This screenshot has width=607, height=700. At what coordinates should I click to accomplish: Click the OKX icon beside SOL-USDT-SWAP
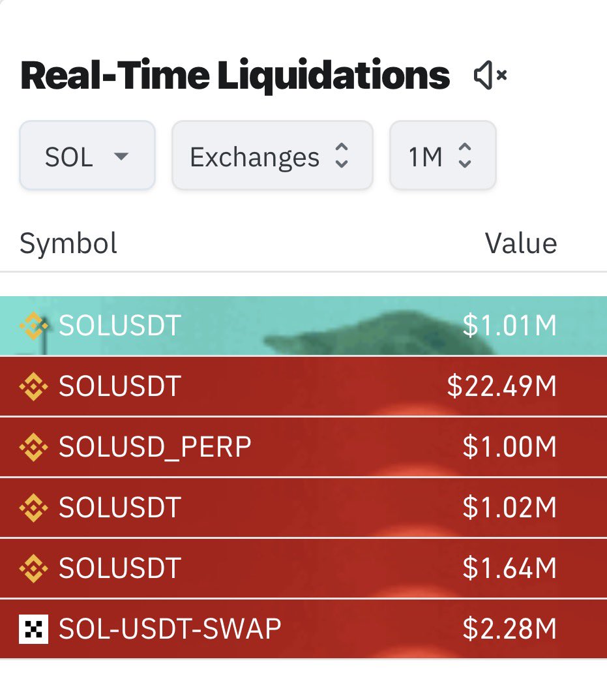33,629
